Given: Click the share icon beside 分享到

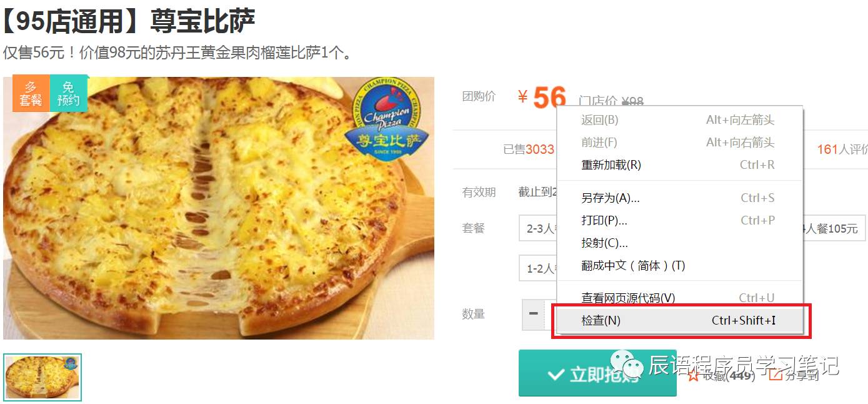Looking at the screenshot, I should pyautogui.click(x=776, y=375).
